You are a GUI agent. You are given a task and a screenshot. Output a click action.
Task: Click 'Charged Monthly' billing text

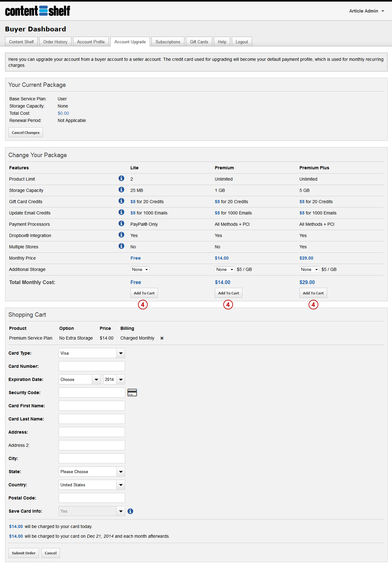(137, 338)
